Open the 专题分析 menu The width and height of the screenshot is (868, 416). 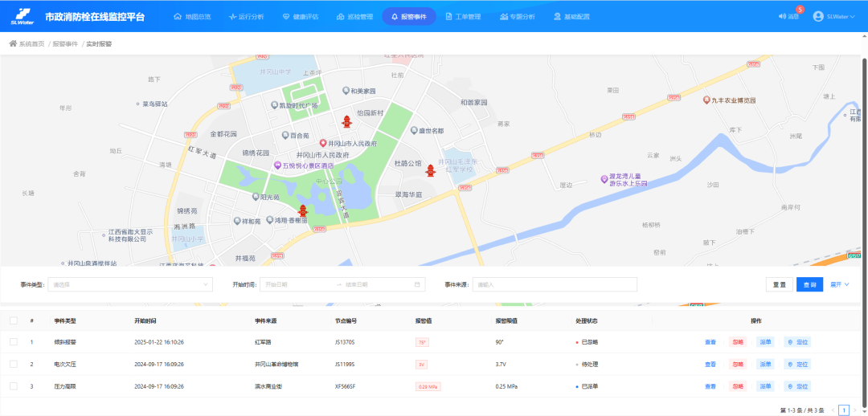517,17
